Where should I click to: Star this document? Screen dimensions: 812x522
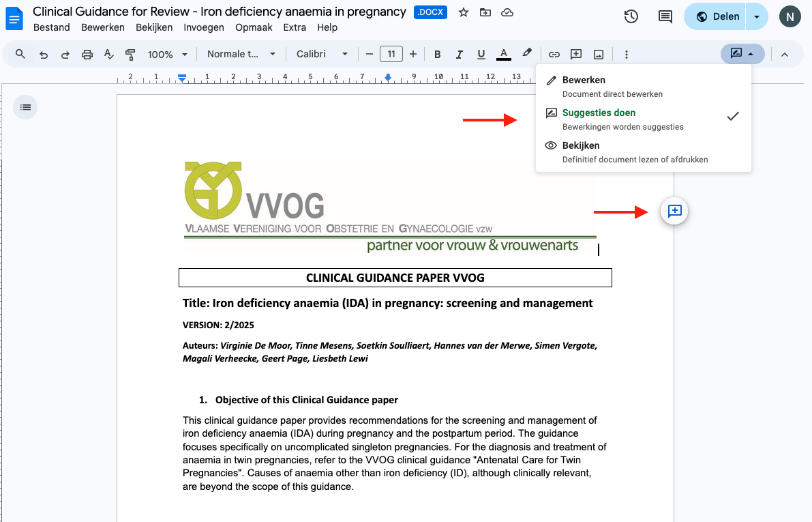[464, 12]
